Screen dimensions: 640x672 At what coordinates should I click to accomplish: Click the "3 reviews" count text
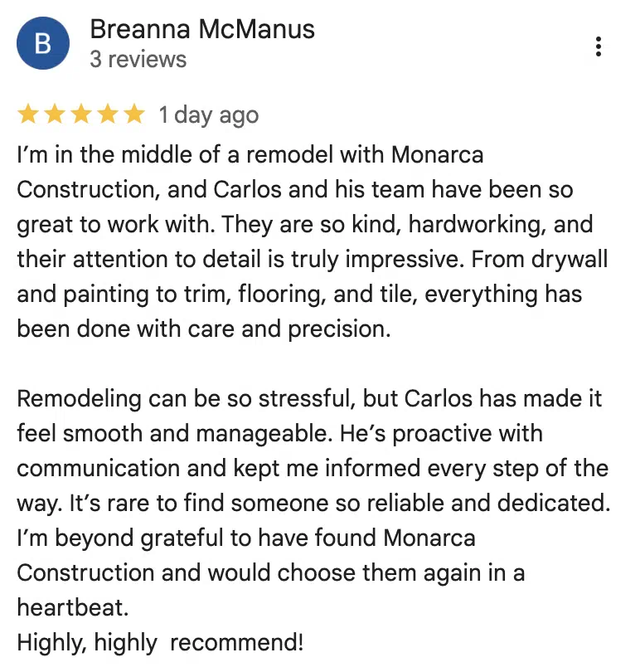[x=138, y=60]
